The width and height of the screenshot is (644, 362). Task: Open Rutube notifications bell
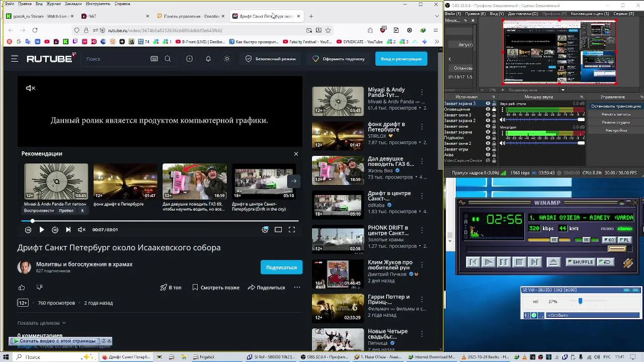pyautogui.click(x=208, y=59)
